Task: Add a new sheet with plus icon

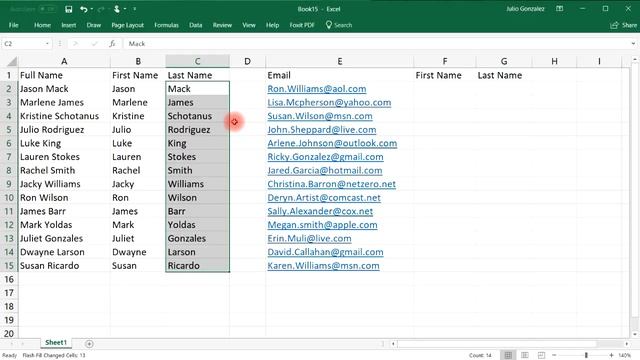Action: [89, 344]
